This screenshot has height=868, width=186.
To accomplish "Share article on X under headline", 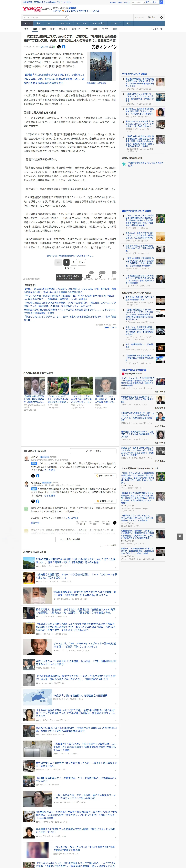I will tap(59, 47).
